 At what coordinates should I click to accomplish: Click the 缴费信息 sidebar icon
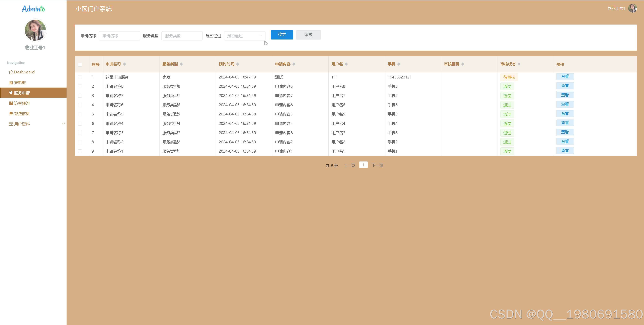coord(11,113)
